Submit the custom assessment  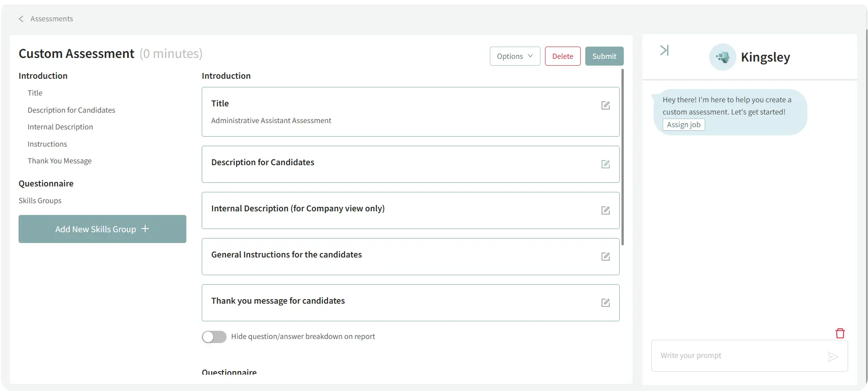(604, 56)
